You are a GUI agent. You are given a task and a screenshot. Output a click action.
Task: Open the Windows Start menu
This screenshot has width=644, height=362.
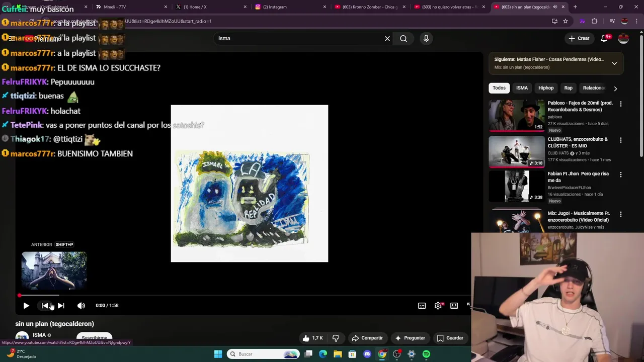coord(218,354)
